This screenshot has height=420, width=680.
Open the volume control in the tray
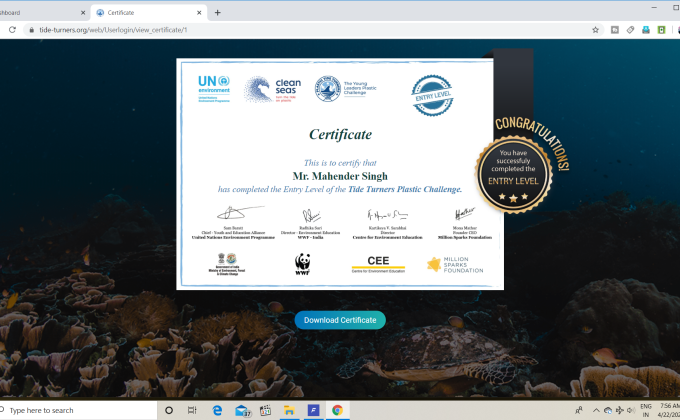[631, 410]
